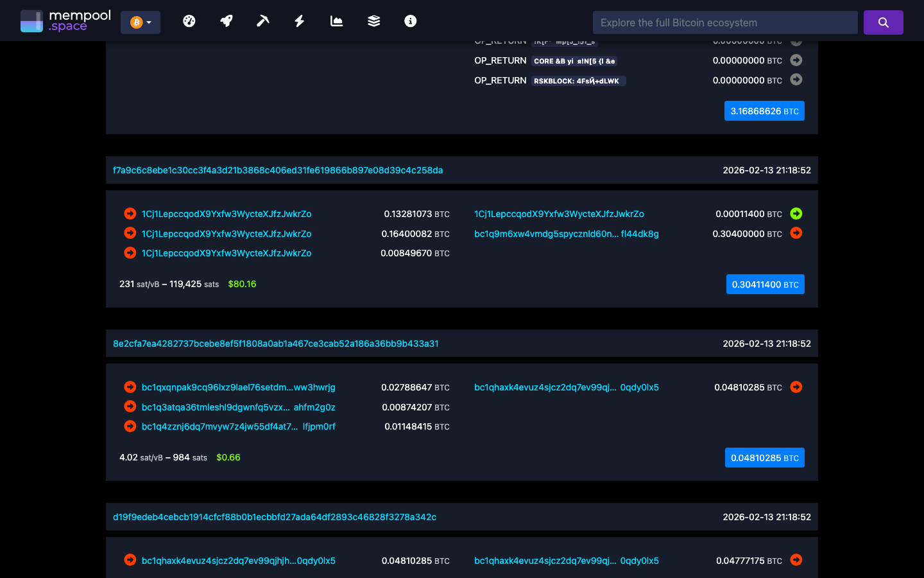The image size is (924, 578).
Task: Select the rocket Accelerator icon
Action: 226,21
